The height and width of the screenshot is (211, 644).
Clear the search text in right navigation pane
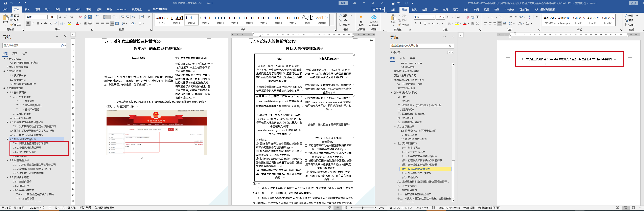pos(450,46)
